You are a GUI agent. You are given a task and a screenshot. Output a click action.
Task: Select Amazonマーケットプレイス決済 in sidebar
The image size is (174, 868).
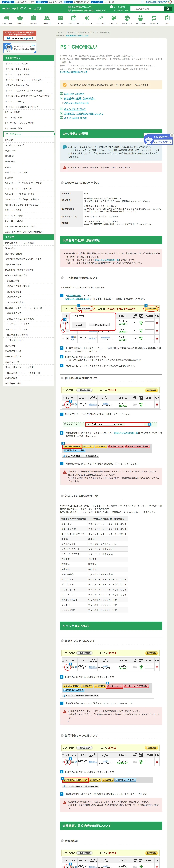tap(29, 226)
